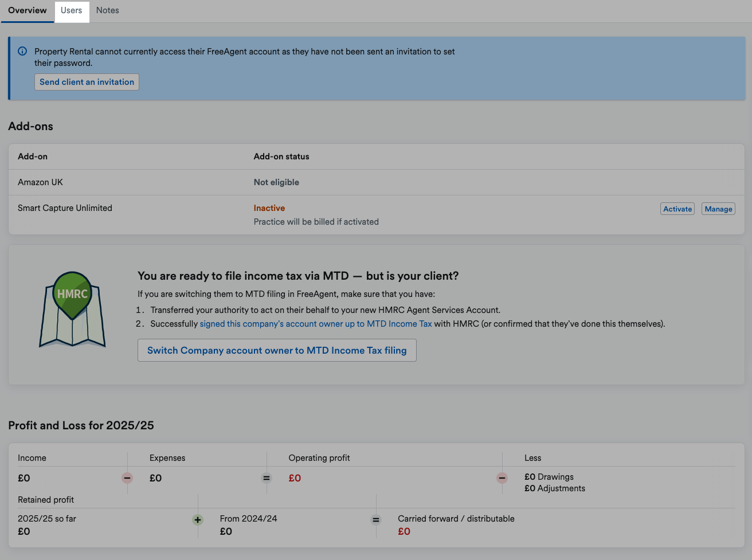Open the Notes tab
752x560 pixels.
tap(108, 11)
